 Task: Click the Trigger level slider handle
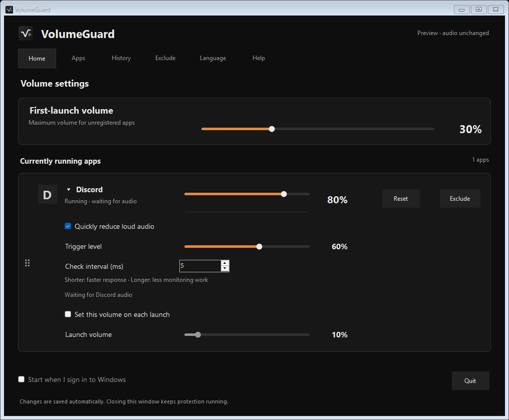click(x=260, y=246)
